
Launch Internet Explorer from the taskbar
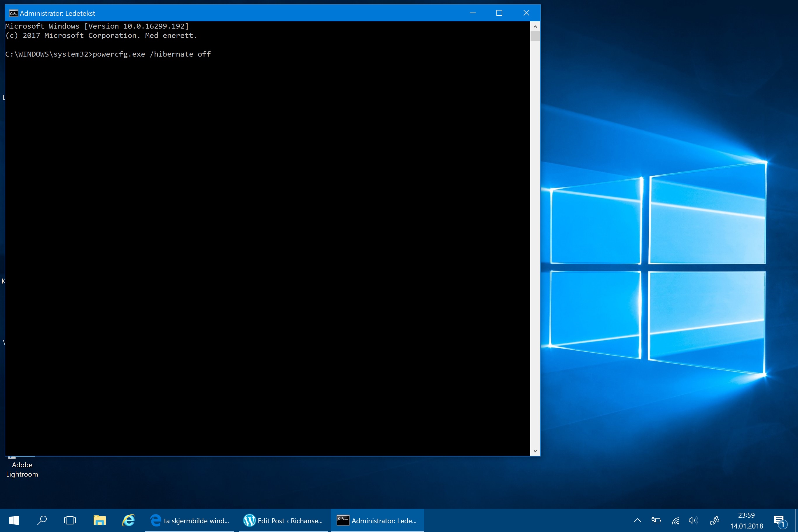pyautogui.click(x=129, y=520)
